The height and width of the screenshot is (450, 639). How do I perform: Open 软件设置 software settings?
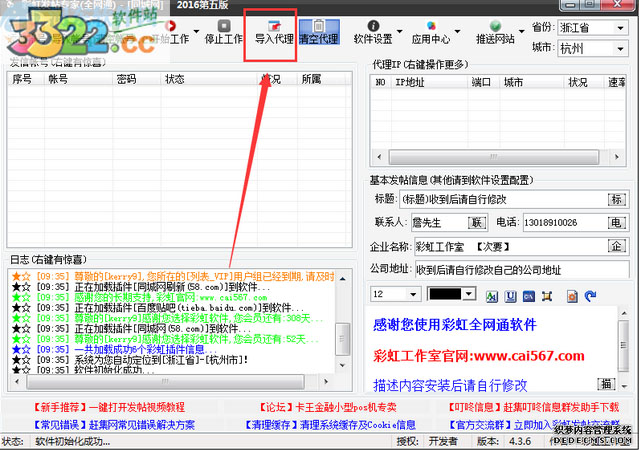(x=373, y=33)
